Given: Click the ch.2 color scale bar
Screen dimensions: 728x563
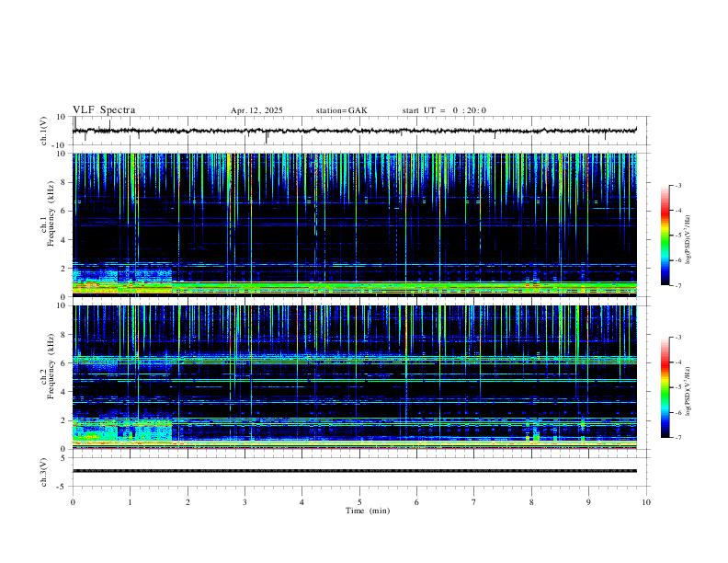Looking at the screenshot, I should click(x=665, y=387).
